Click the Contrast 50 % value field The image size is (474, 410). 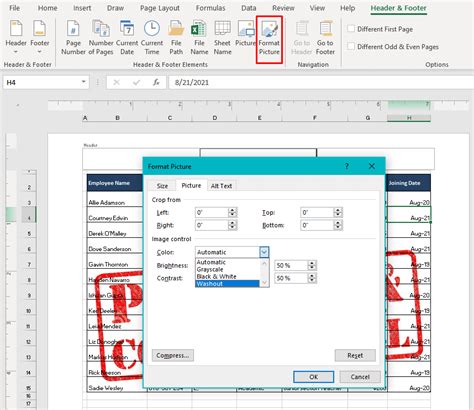pyautogui.click(x=291, y=278)
